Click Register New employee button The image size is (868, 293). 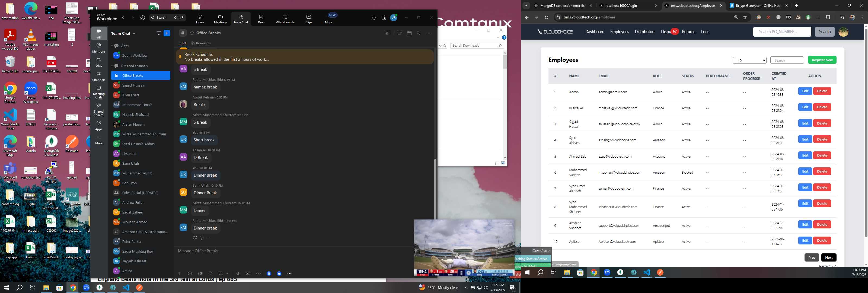pyautogui.click(x=822, y=60)
